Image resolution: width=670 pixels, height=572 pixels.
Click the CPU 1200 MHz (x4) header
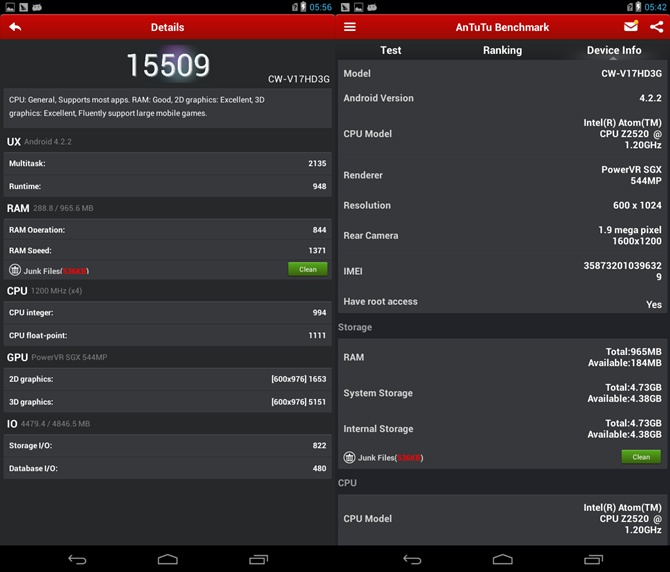pyautogui.click(x=44, y=291)
